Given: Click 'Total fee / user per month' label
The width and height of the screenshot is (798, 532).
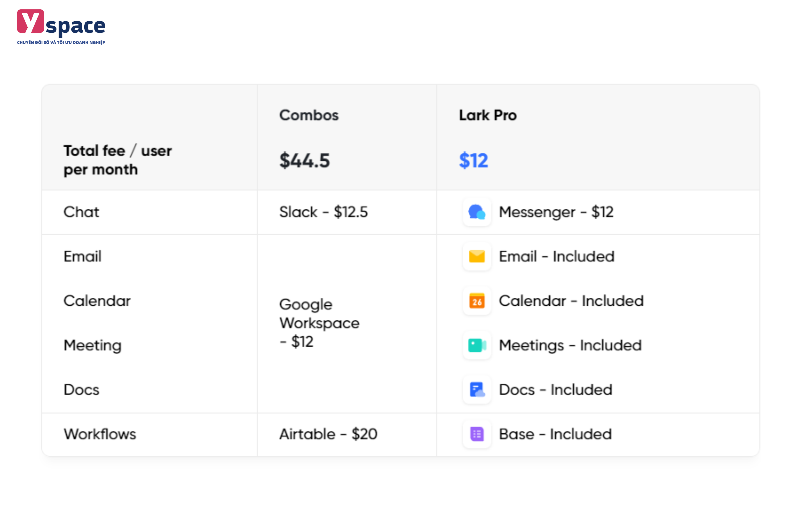Looking at the screenshot, I should click(117, 160).
